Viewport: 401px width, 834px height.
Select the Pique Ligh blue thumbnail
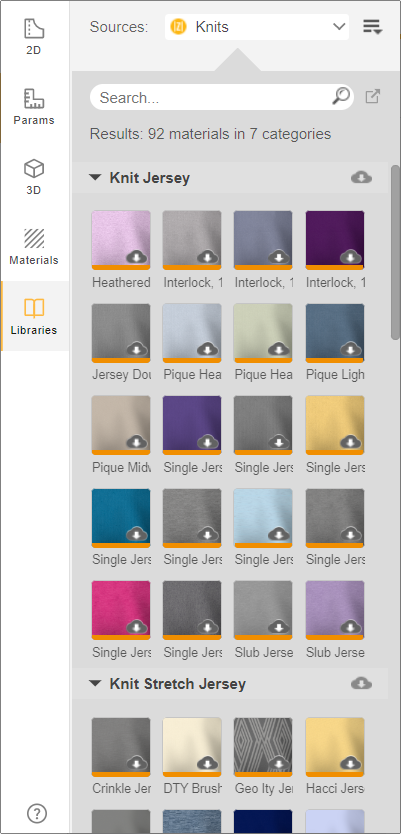click(335, 333)
